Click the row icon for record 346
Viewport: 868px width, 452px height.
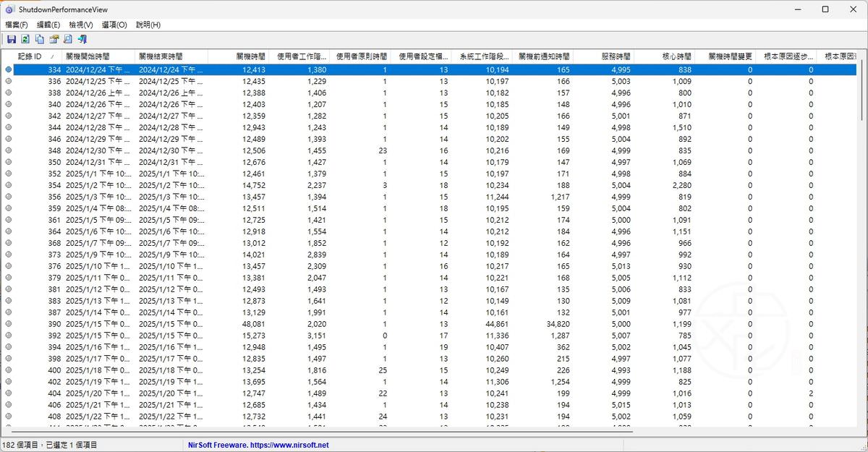click(x=8, y=139)
